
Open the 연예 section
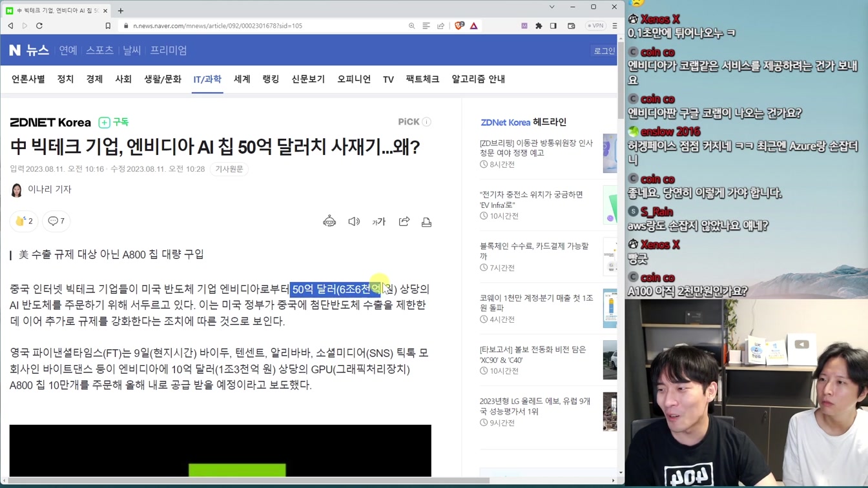[x=68, y=50]
